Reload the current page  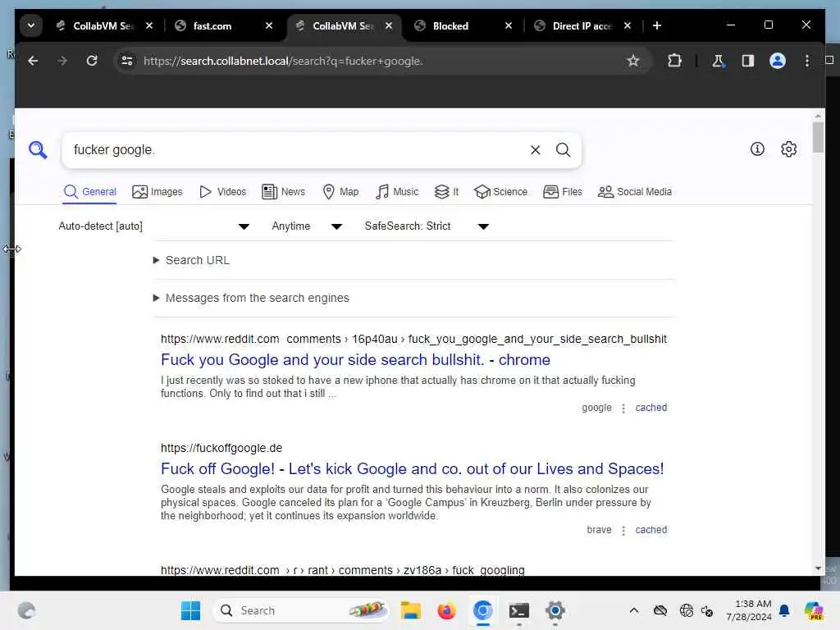coord(92,61)
